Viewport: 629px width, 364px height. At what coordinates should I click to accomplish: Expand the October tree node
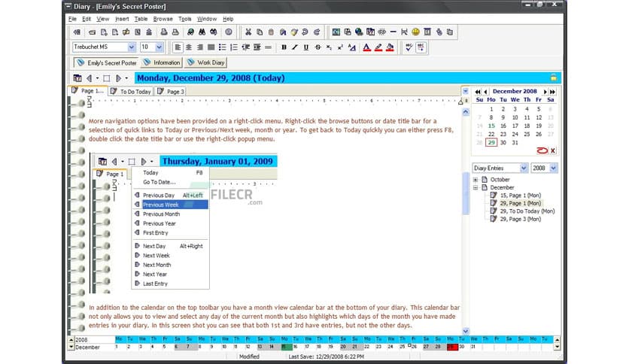click(476, 180)
